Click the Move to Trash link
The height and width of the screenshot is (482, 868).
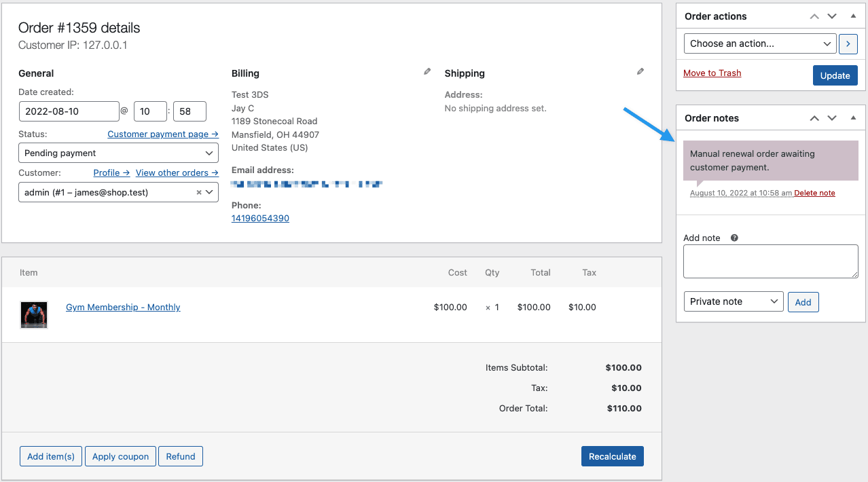coord(712,73)
